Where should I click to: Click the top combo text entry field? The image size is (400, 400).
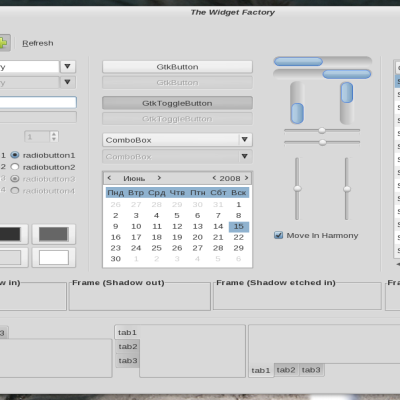[29, 67]
